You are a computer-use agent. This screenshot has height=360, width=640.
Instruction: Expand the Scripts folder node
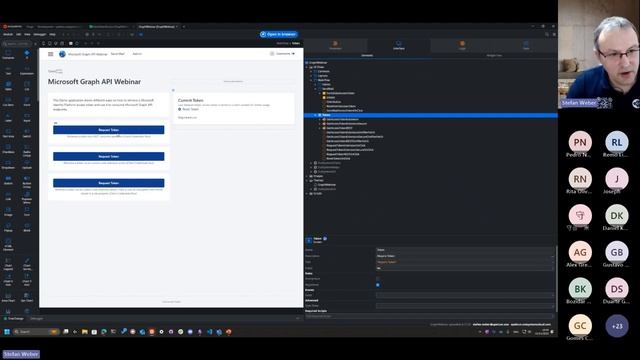(x=307, y=193)
